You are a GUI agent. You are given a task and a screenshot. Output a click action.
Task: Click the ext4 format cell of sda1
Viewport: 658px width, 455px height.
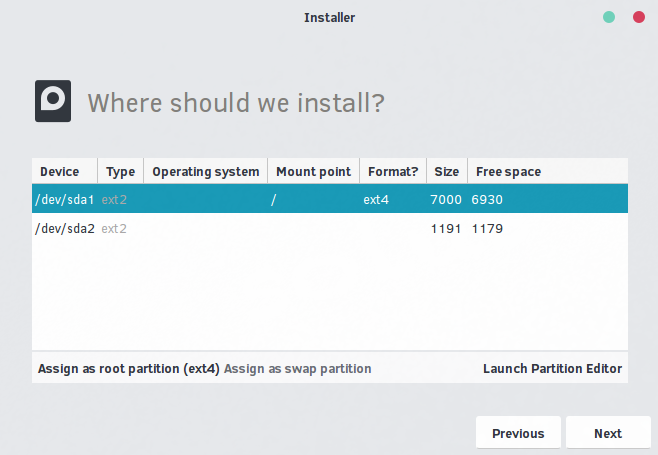click(376, 199)
